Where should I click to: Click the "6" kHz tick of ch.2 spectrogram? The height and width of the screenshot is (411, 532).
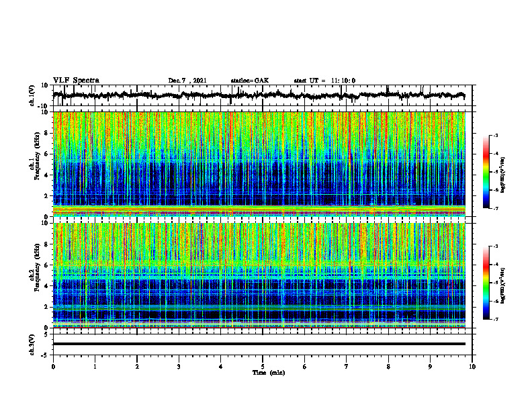pyautogui.click(x=46, y=265)
